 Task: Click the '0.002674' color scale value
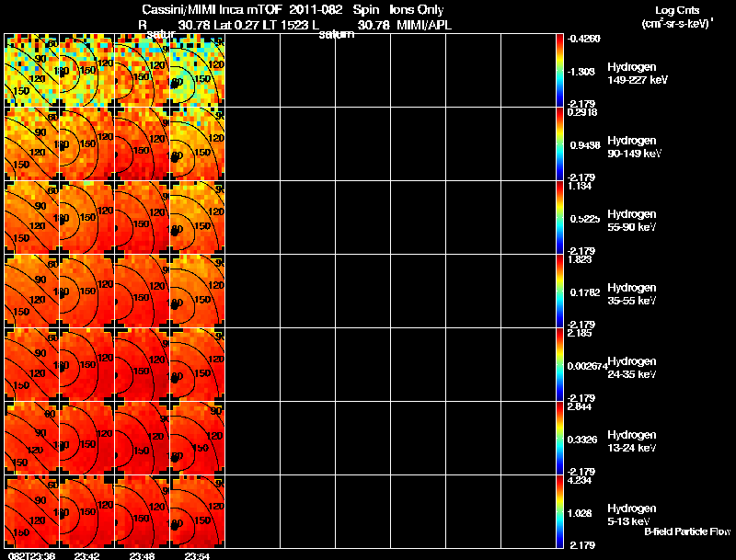click(x=587, y=366)
